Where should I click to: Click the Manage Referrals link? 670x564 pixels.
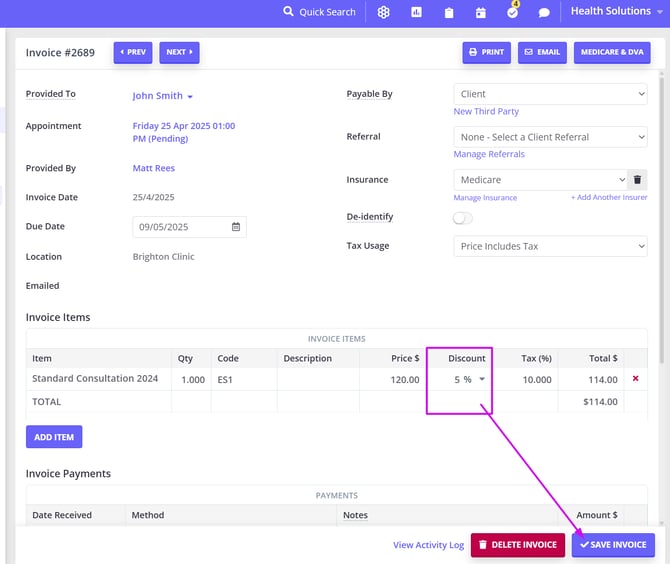489,154
